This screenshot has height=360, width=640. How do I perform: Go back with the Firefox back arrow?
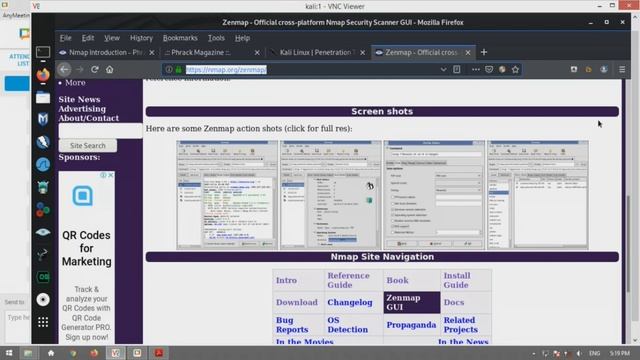tap(64, 69)
